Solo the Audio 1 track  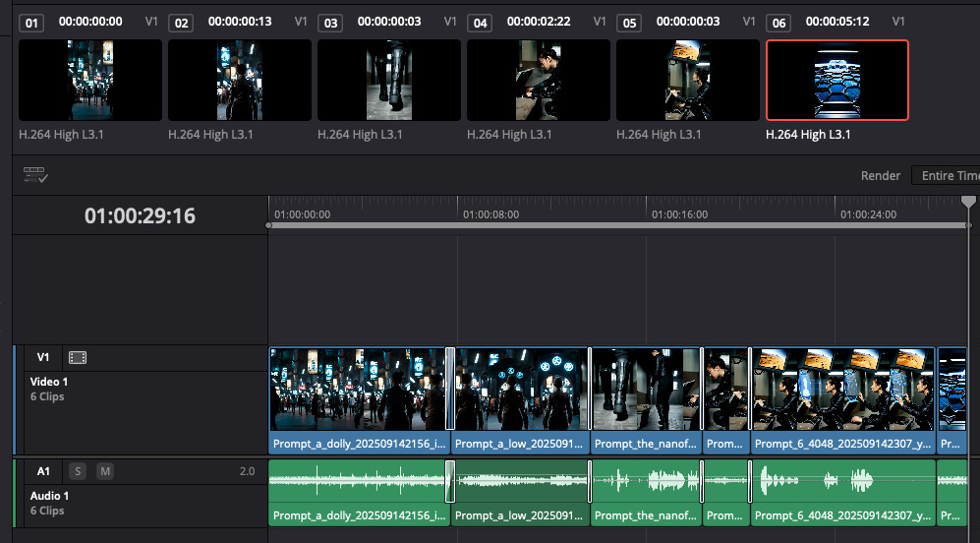[78, 471]
